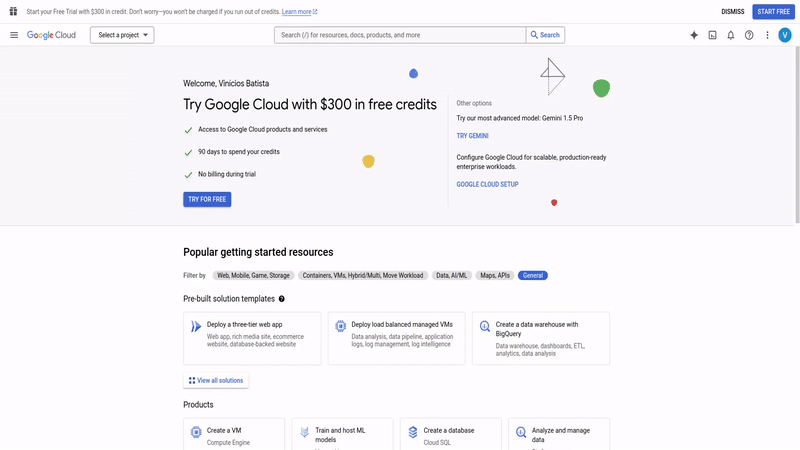Open the main navigation hamburger menu
The width and height of the screenshot is (800, 450).
click(14, 35)
